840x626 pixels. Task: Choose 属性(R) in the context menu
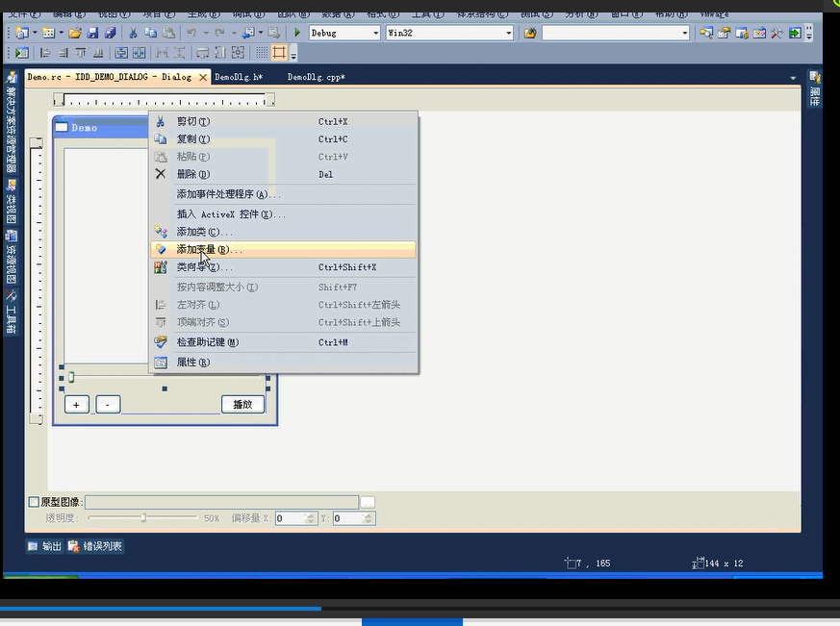(283, 363)
